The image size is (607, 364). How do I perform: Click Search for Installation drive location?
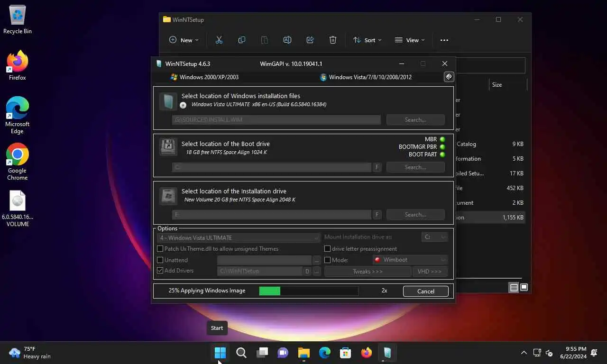[x=415, y=215]
